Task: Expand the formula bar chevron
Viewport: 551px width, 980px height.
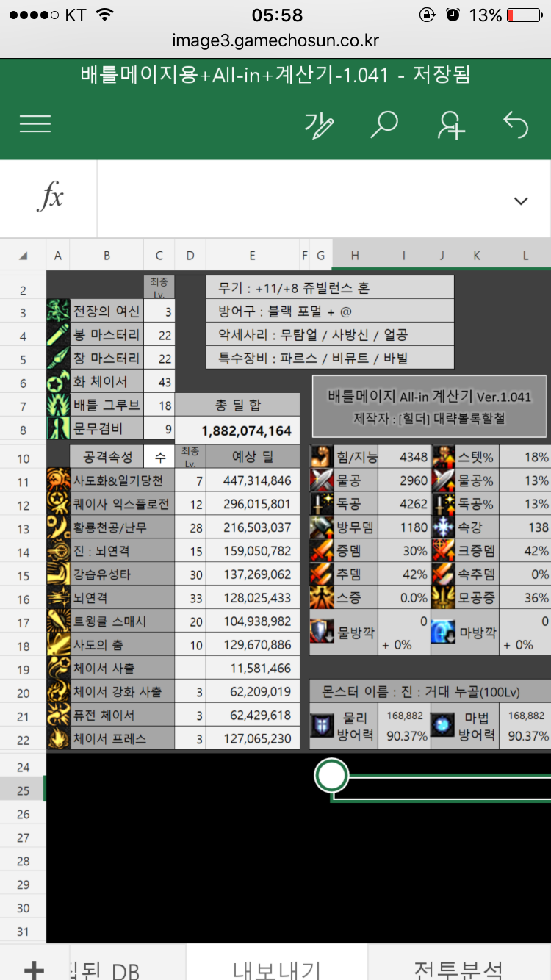Action: pyautogui.click(x=521, y=201)
